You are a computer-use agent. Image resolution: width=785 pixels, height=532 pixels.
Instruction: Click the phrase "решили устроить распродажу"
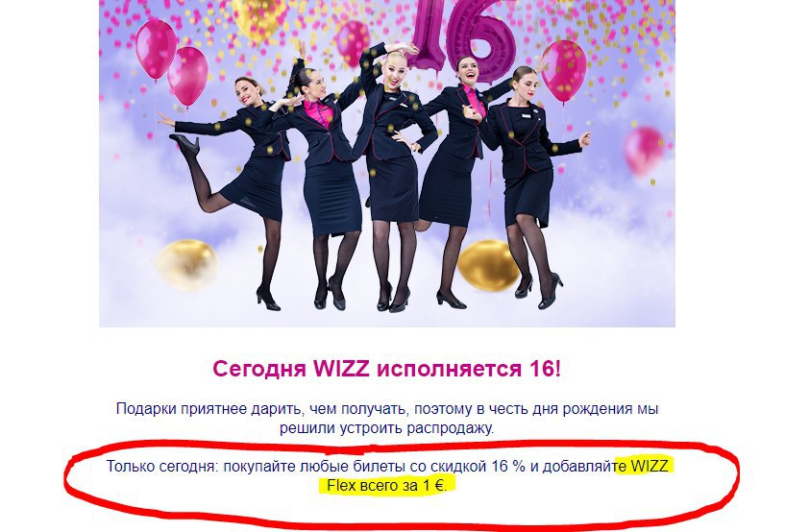pyautogui.click(x=386, y=428)
